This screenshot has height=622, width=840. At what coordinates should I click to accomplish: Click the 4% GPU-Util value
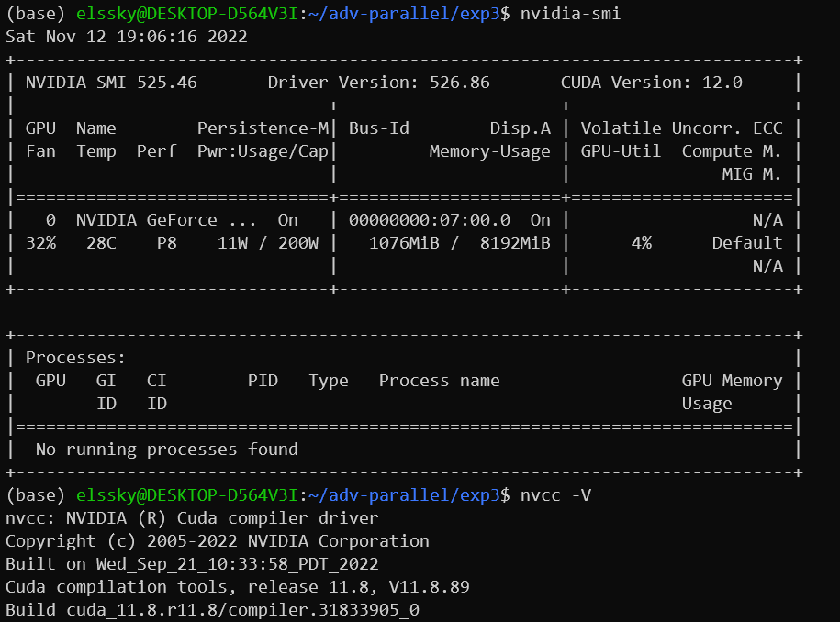click(641, 243)
